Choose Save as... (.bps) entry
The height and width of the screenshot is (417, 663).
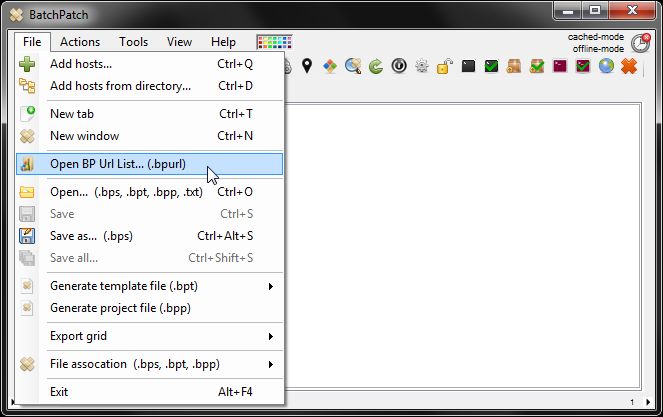149,236
